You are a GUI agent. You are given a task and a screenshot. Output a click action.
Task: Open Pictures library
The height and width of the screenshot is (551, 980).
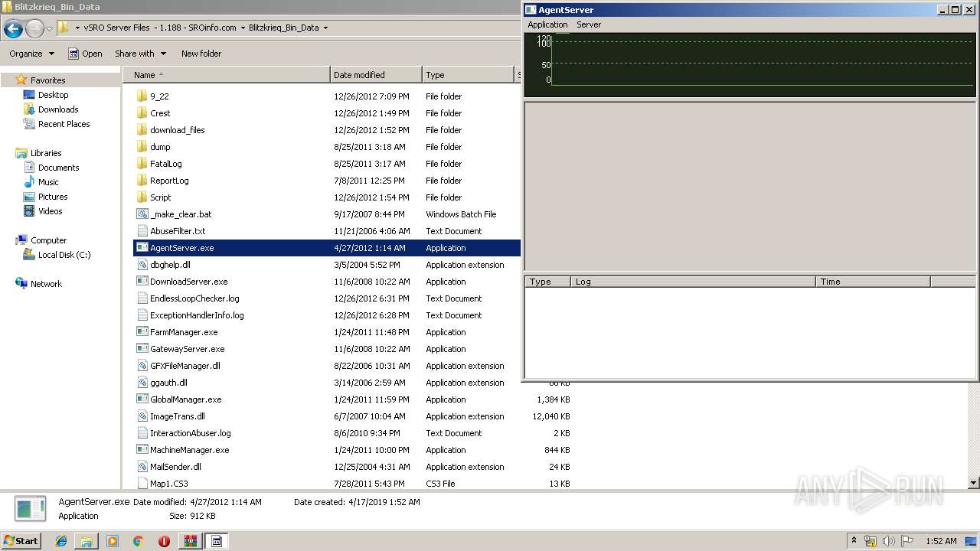click(53, 197)
